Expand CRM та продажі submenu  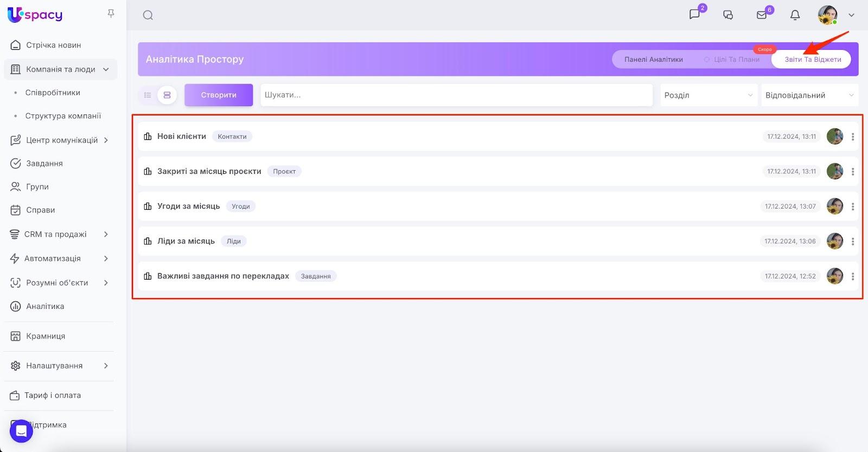(x=106, y=234)
